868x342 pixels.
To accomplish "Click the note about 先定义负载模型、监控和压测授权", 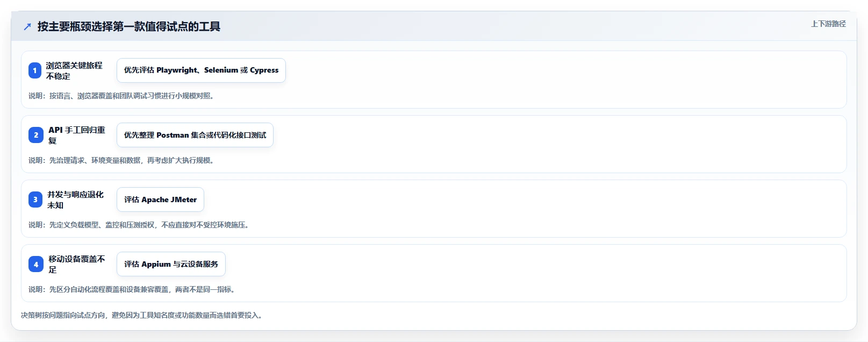I will 140,225.
